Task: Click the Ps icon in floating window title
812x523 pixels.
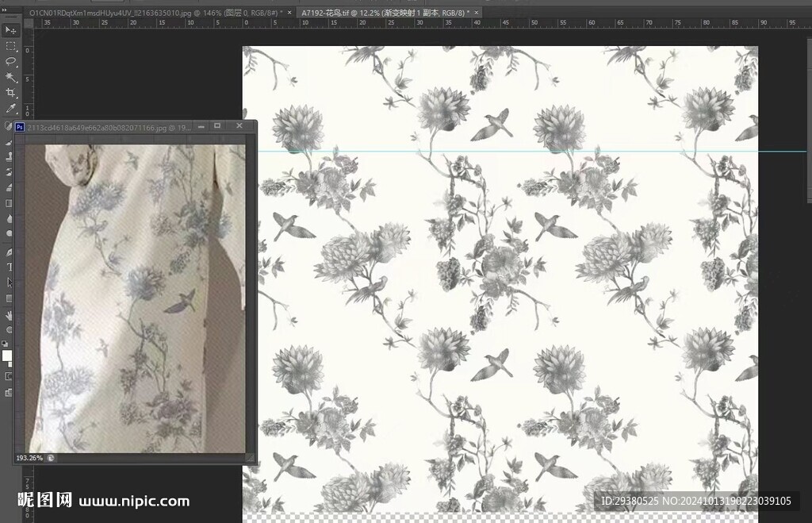Action: click(x=20, y=127)
